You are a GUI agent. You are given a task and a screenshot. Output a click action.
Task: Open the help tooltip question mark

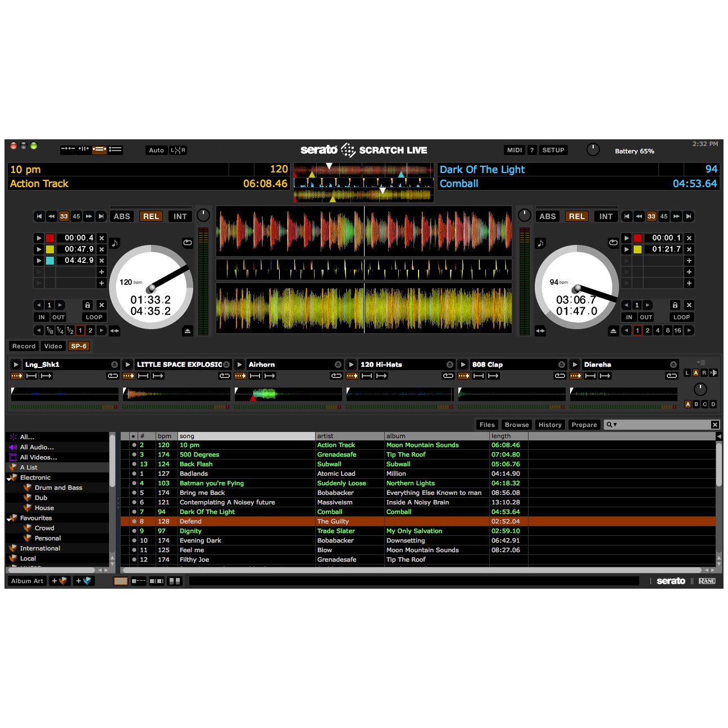[x=532, y=150]
